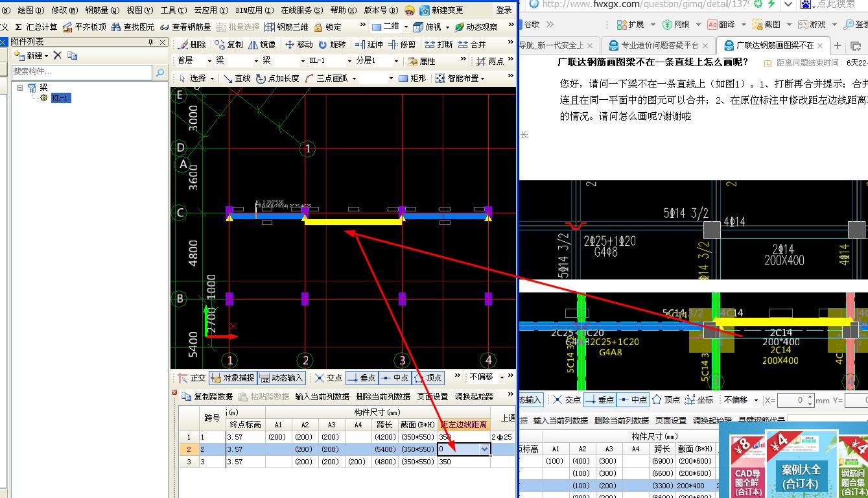The image size is (868, 498).
Task: Toggle 垂点 perpendicular snap in left window
Action: [x=361, y=377]
